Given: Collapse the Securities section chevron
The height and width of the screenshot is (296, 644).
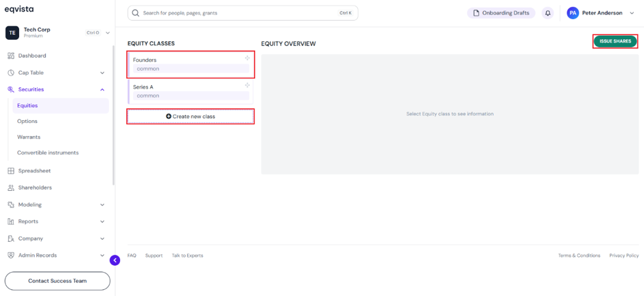Looking at the screenshot, I should pos(102,89).
